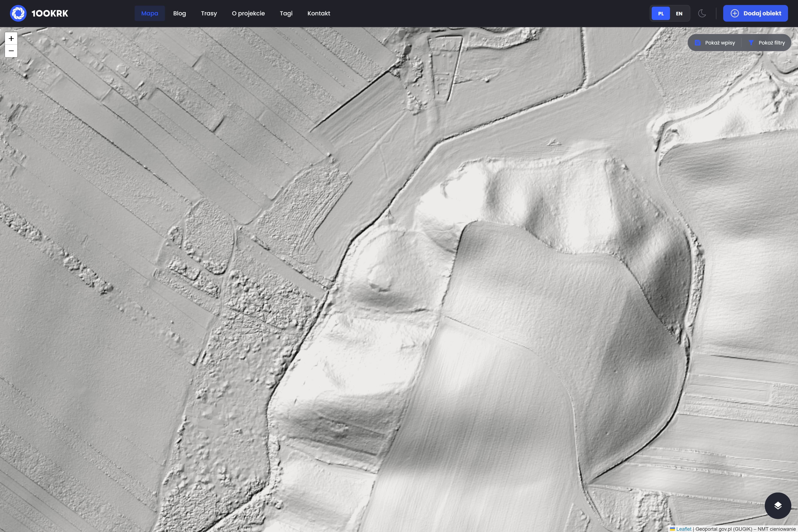
Task: Open the Trasy menu item
Action: 209,13
